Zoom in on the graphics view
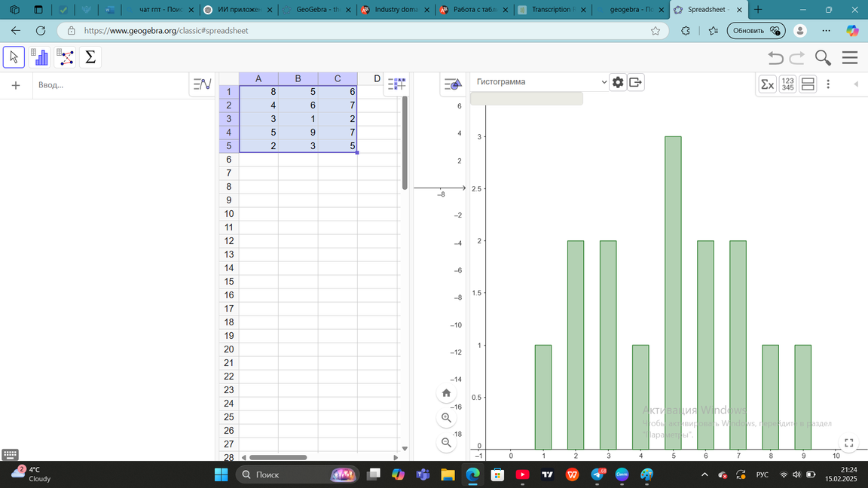The height and width of the screenshot is (488, 868). [x=446, y=418]
